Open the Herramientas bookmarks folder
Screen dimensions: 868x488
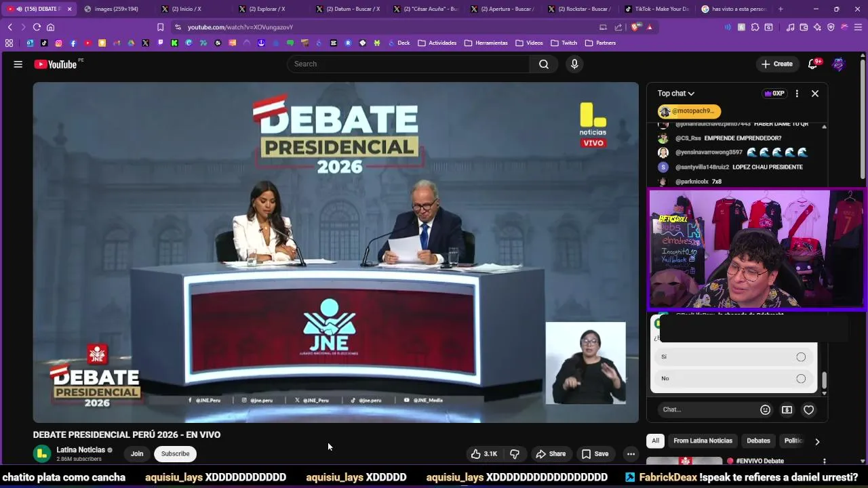click(x=486, y=43)
